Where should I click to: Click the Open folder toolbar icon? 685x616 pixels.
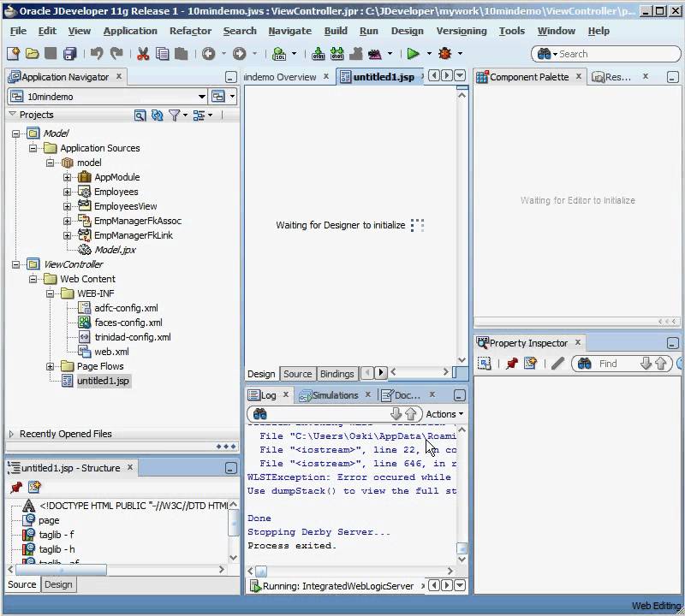pyautogui.click(x=32, y=54)
